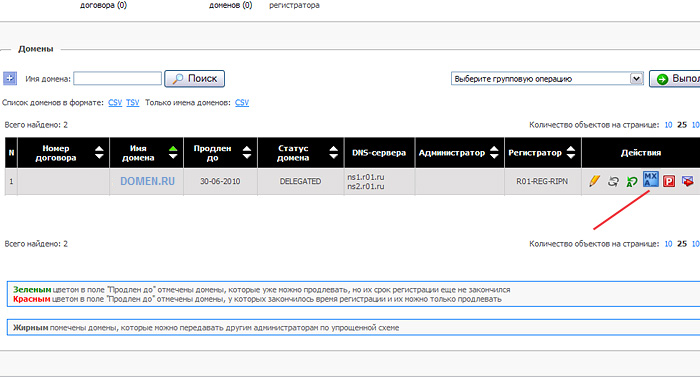Image resolution: width=700 pixels, height=377 pixels.
Task: Sort by Номер договора column arrows
Action: point(99,153)
